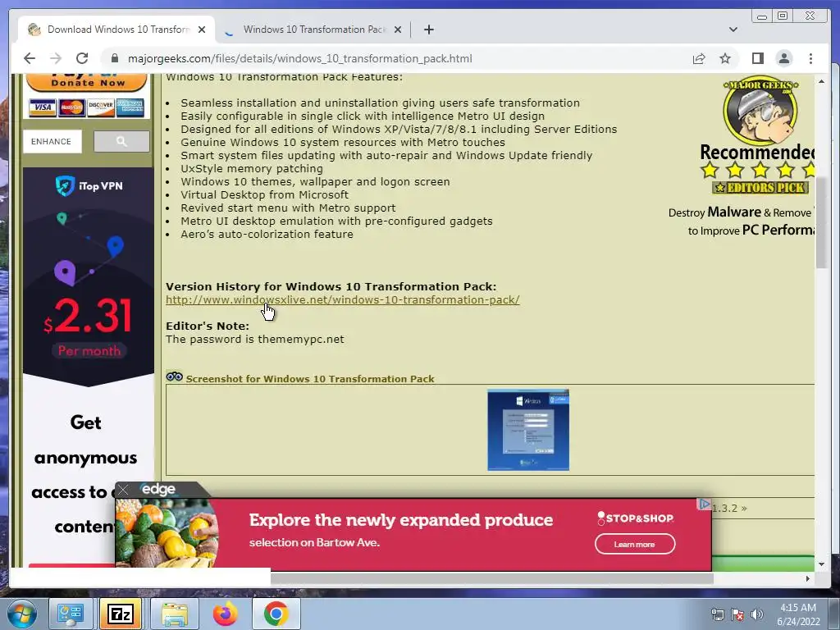Click the vertical scrollbar down arrow

tap(821, 564)
